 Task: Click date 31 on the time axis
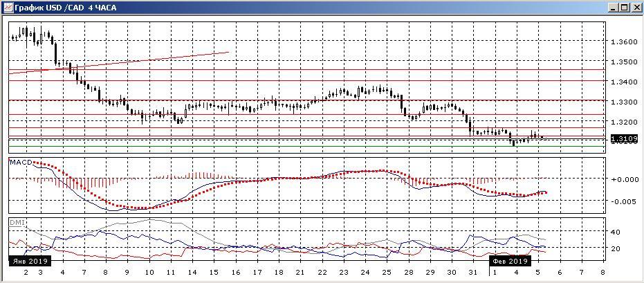click(x=472, y=273)
